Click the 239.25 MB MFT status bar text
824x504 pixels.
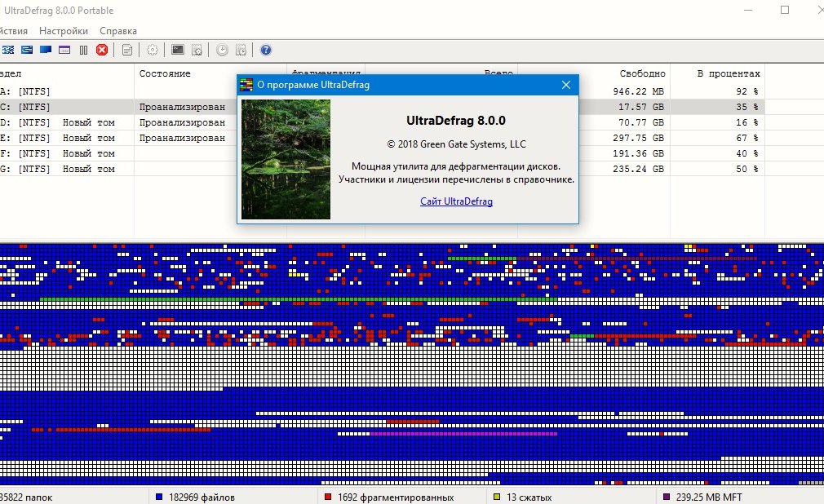point(709,497)
